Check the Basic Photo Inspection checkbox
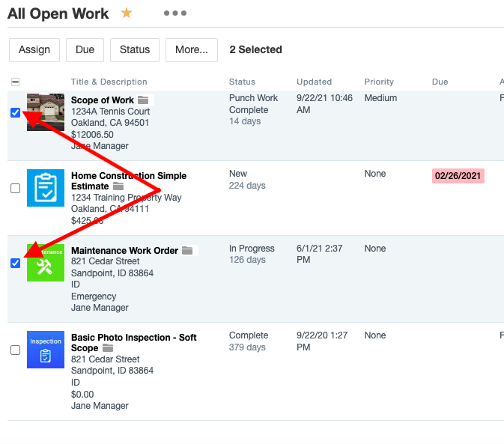The height and width of the screenshot is (444, 504). pyautogui.click(x=16, y=350)
